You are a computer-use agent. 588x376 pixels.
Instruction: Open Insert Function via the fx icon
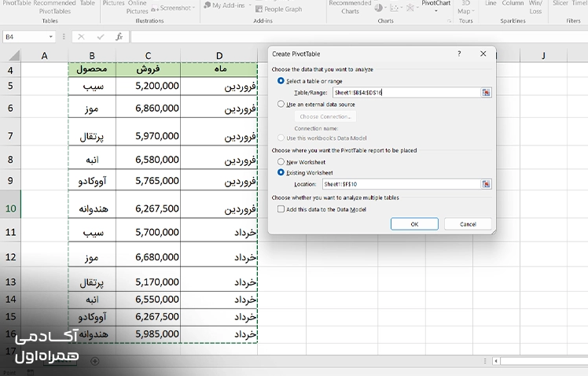(119, 37)
